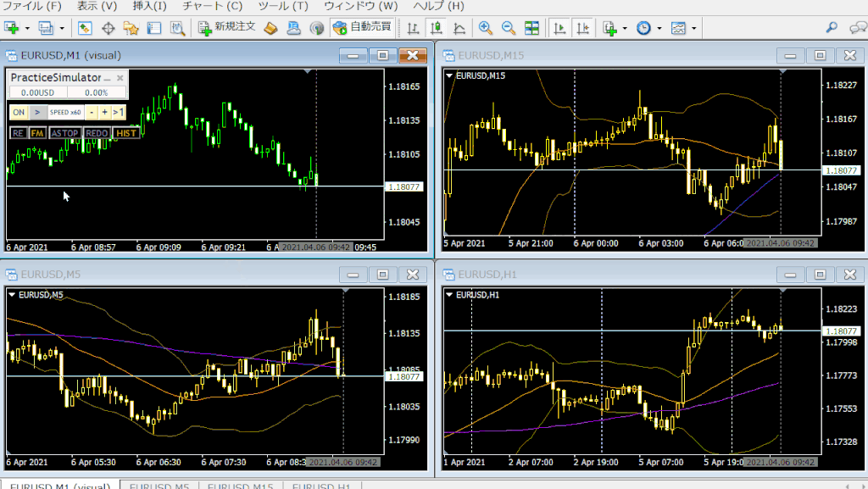The width and height of the screenshot is (868, 489).
Task: Click the New Chart toolbar icon
Action: [11, 28]
